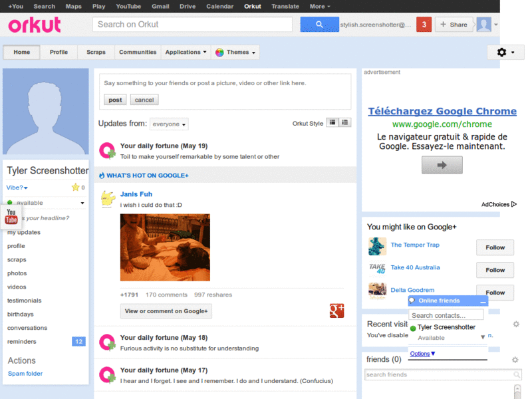532x399 pixels.
Task: Follow The Temper Trap
Action: click(x=495, y=247)
